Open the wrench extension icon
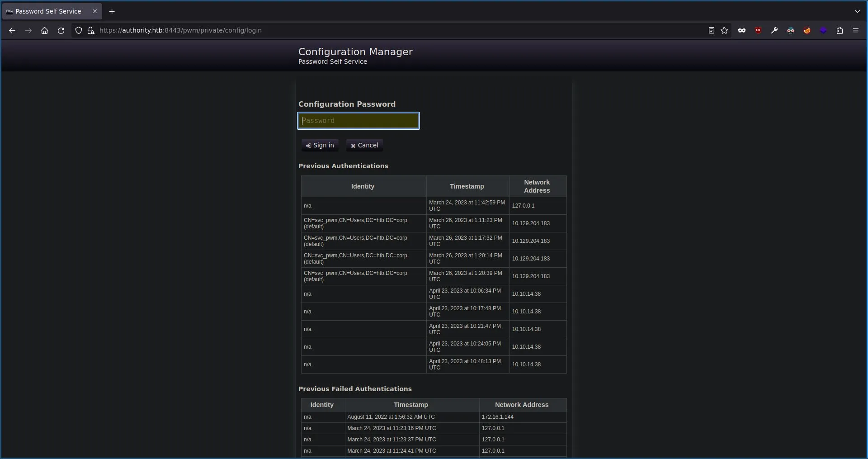 point(774,30)
